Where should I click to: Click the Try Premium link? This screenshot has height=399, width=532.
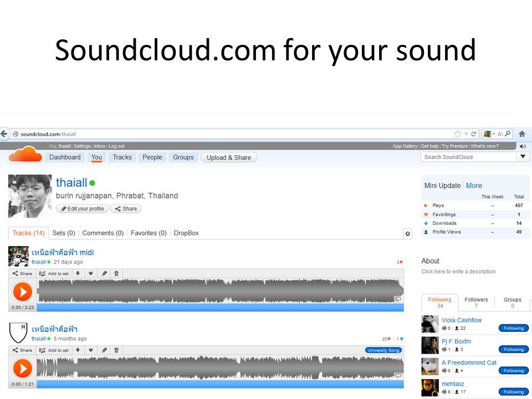454,146
